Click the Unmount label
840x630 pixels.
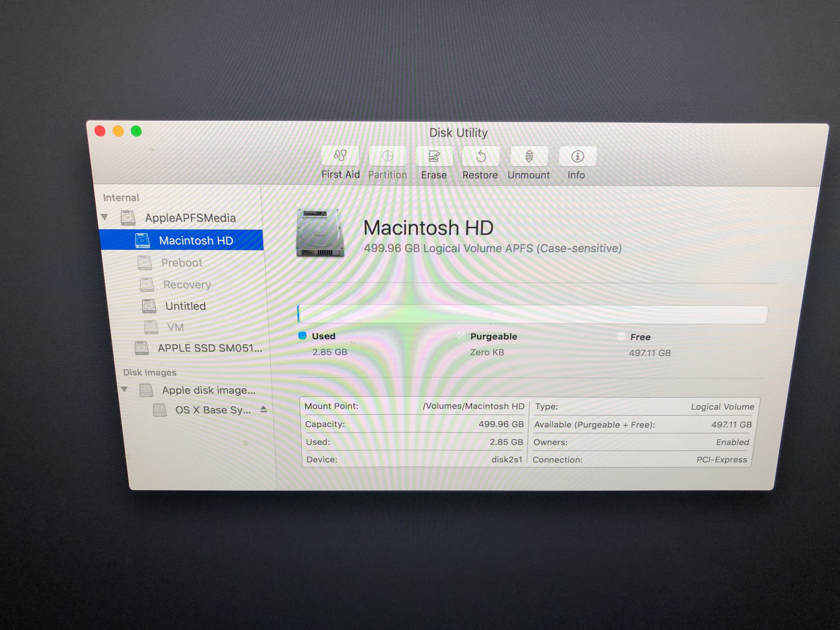pyautogui.click(x=529, y=175)
